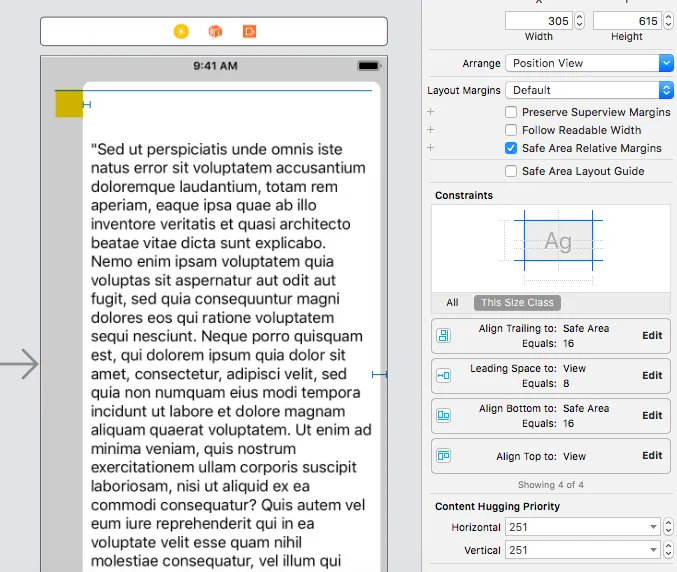Add variation for Safe Area Relative Margins plus

430,148
